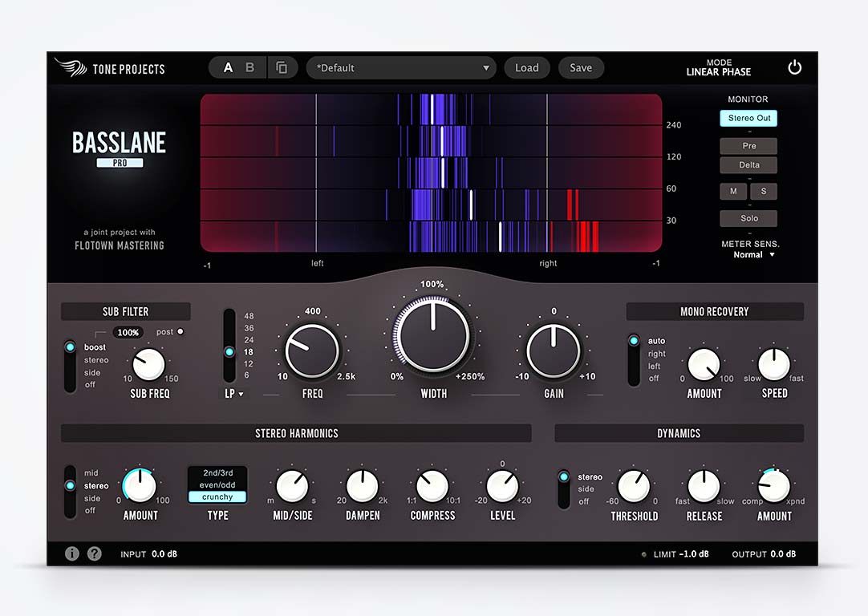Screen dimensions: 868x616
Task: Activate the Solo monitor button
Action: click(x=748, y=217)
